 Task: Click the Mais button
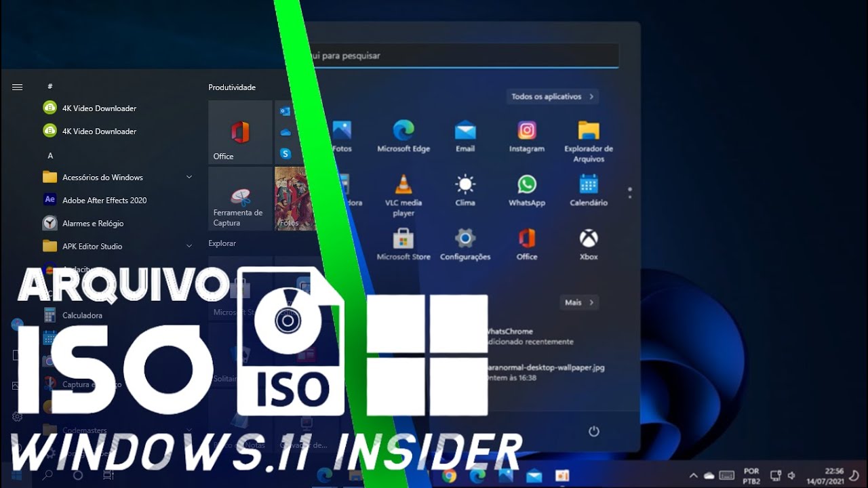pos(579,302)
